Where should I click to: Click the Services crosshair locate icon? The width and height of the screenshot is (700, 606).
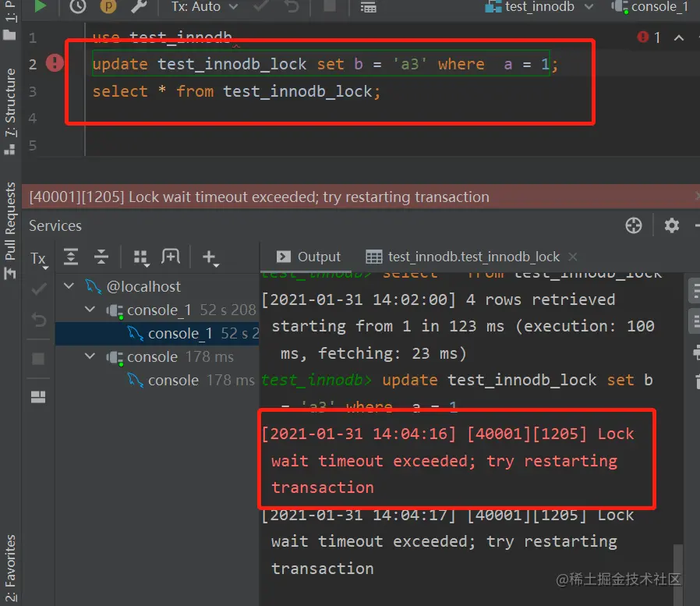point(634,225)
